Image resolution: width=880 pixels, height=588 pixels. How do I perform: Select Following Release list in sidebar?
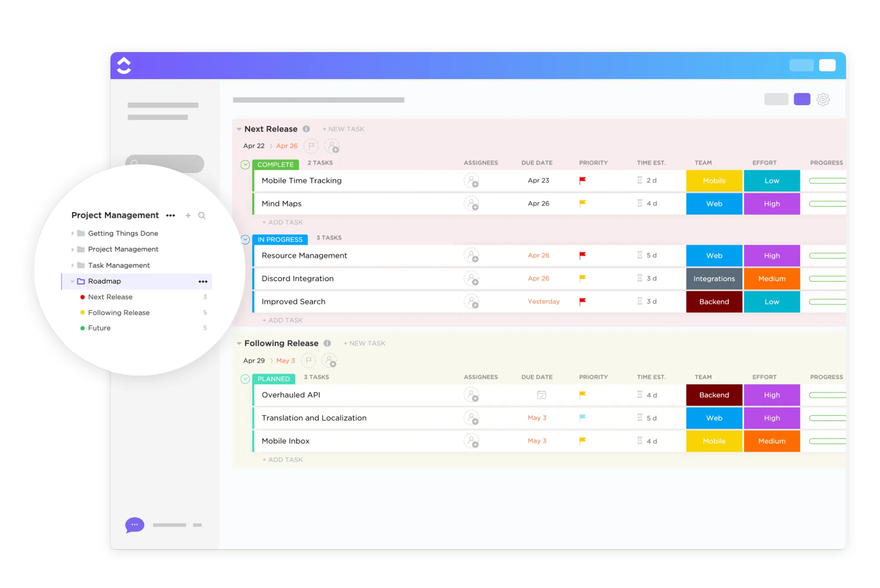click(x=119, y=312)
